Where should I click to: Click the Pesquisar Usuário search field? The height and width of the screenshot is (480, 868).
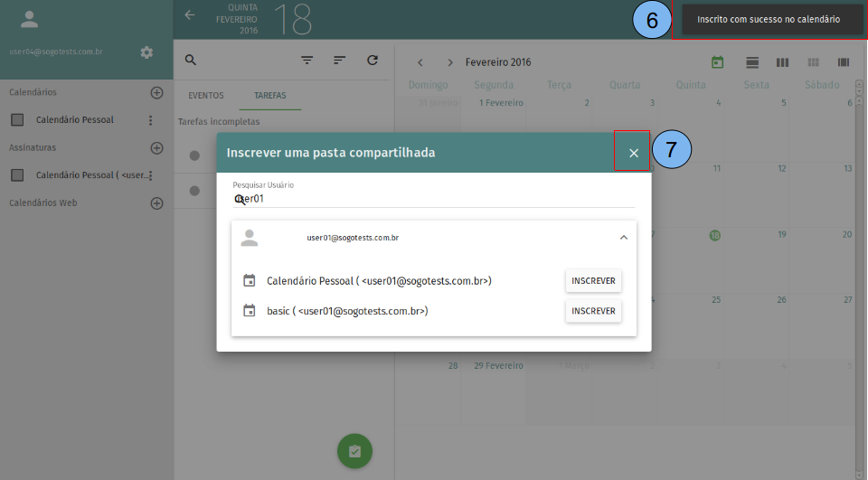click(x=434, y=198)
